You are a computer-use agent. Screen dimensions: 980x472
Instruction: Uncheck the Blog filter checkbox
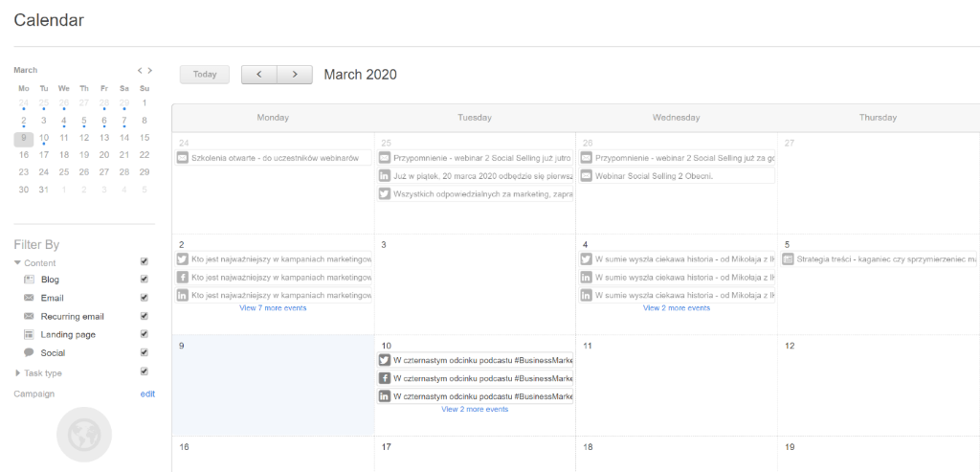click(145, 280)
